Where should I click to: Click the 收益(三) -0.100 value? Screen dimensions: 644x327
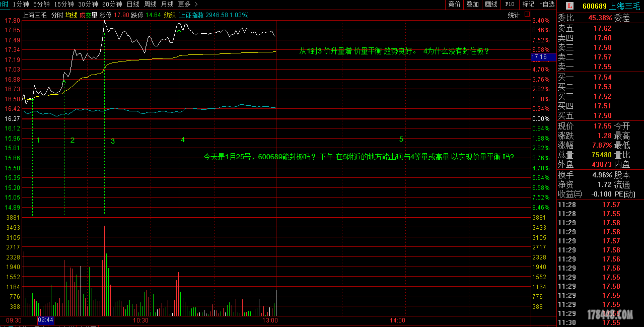pyautogui.click(x=601, y=194)
